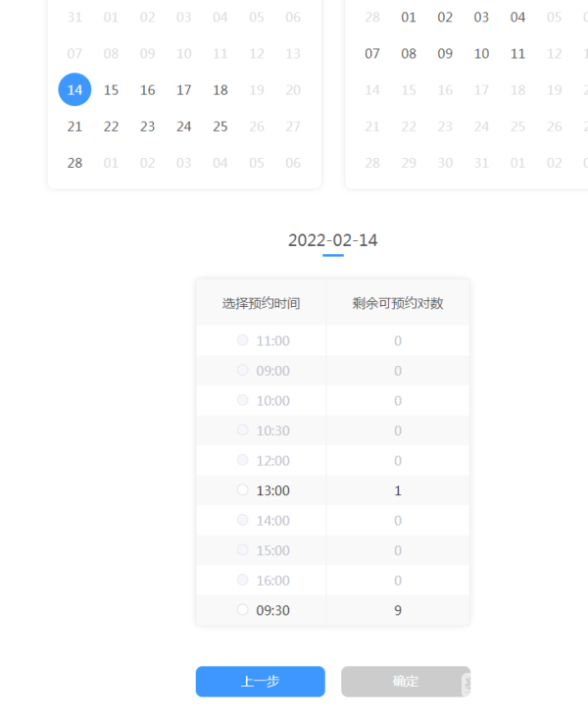Select the 13:00 time slot radio button

click(x=243, y=490)
